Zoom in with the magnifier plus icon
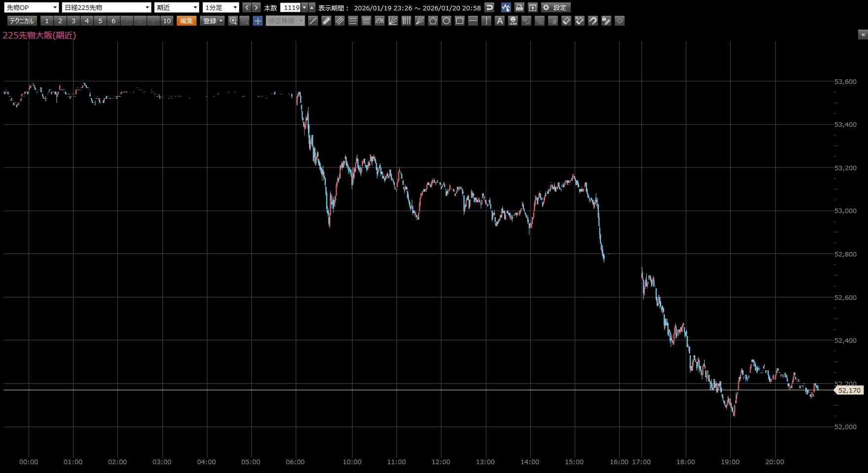 pyautogui.click(x=233, y=21)
